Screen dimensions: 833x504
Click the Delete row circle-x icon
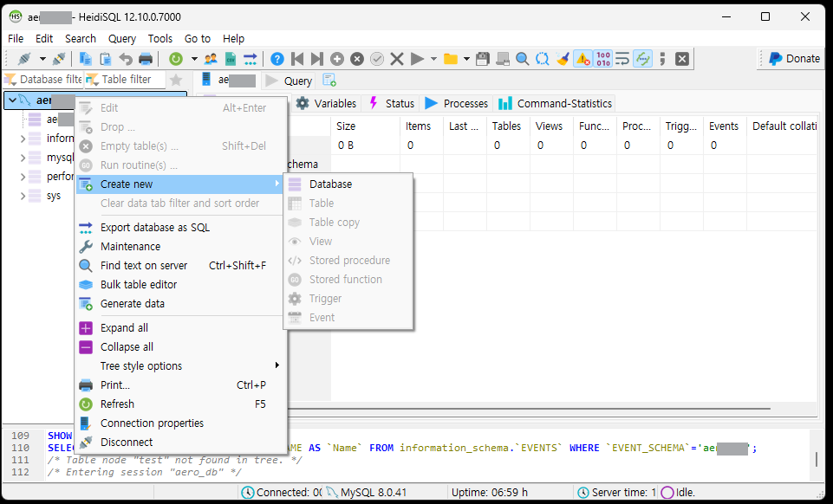tap(357, 59)
